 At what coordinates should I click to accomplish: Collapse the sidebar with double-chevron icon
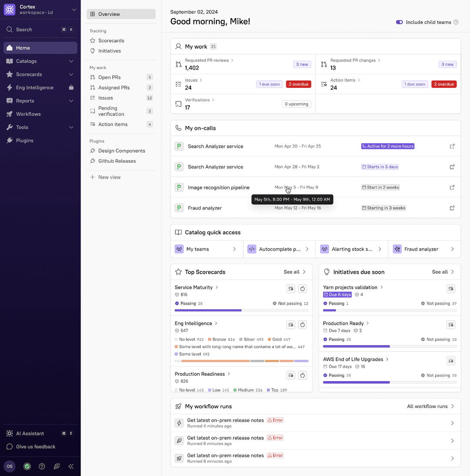(x=71, y=466)
